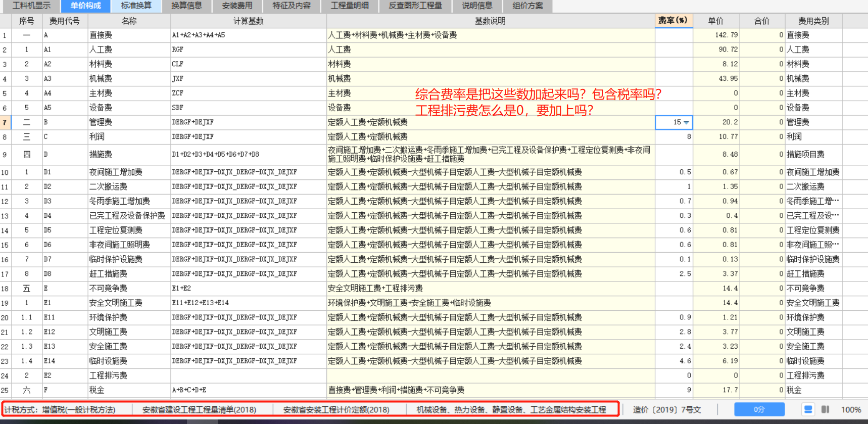Click the 费率(%) column header
868x424 pixels.
tap(674, 21)
